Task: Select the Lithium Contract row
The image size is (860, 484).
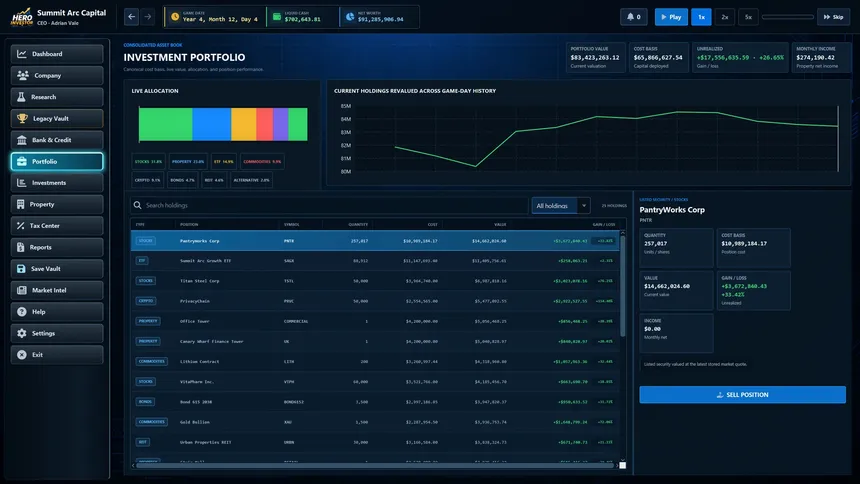Action: pyautogui.click(x=375, y=362)
